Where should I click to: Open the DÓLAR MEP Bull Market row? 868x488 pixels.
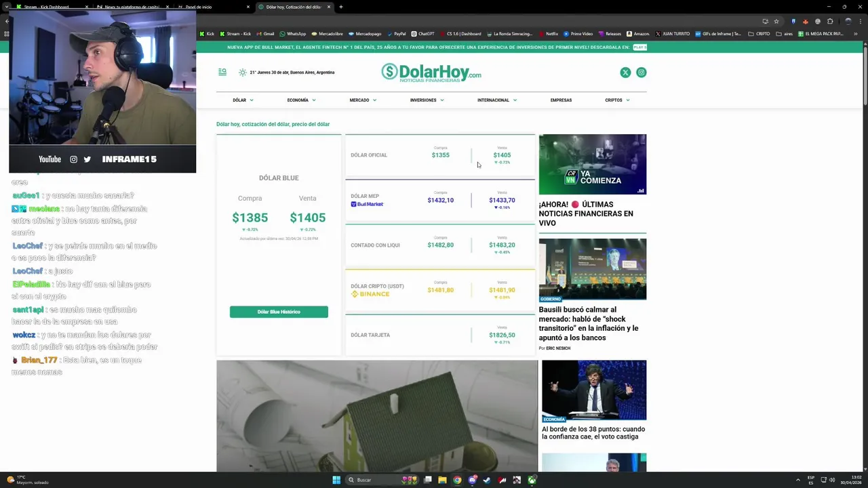tap(440, 201)
